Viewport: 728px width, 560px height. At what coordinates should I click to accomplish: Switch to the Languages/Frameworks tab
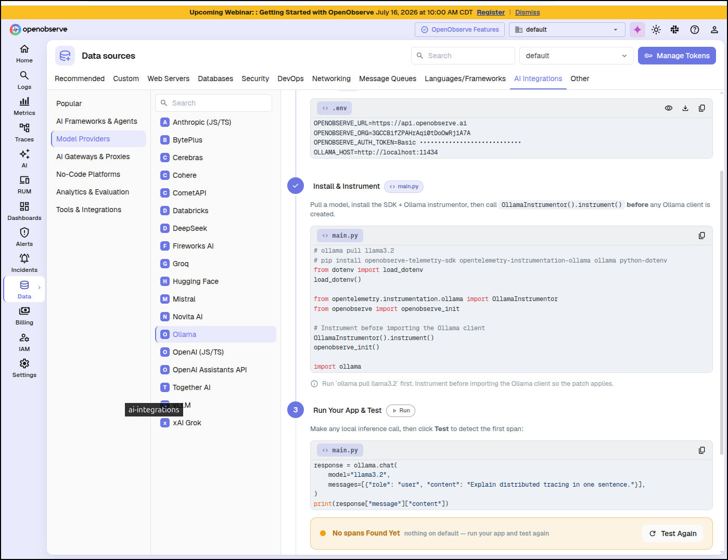tap(465, 79)
